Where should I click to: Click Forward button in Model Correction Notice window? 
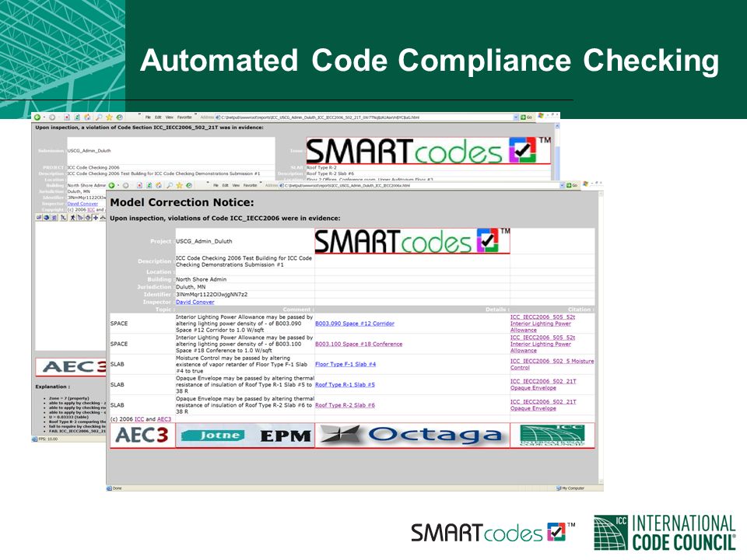126,185
